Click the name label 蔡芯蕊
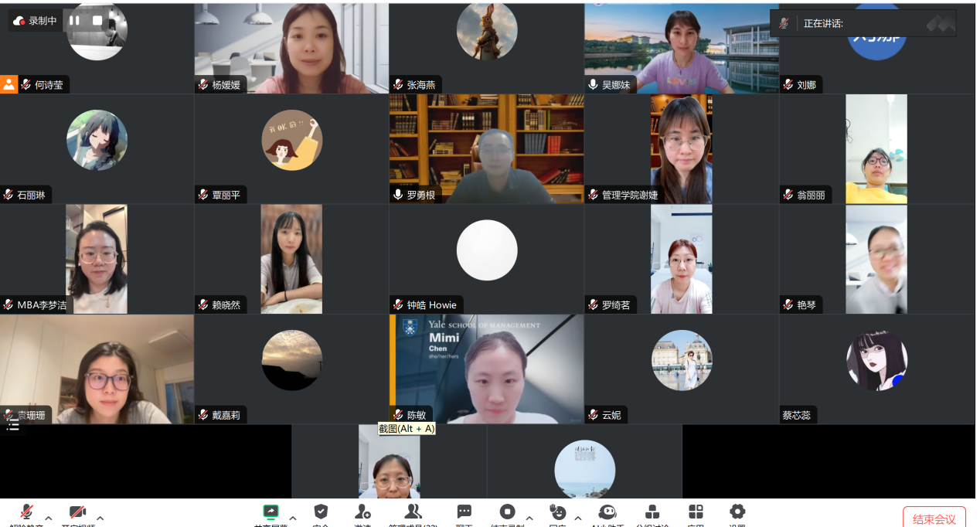The image size is (980, 527). [x=797, y=415]
